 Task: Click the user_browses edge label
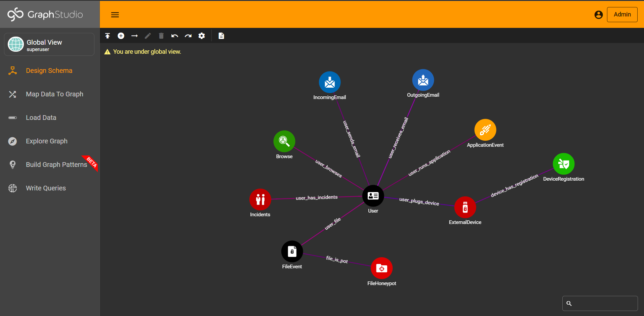(329, 169)
